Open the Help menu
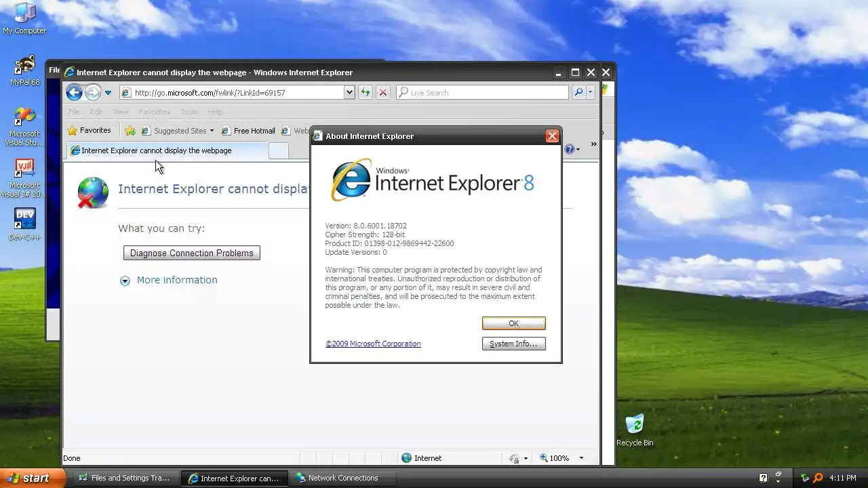The height and width of the screenshot is (488, 868). point(215,112)
